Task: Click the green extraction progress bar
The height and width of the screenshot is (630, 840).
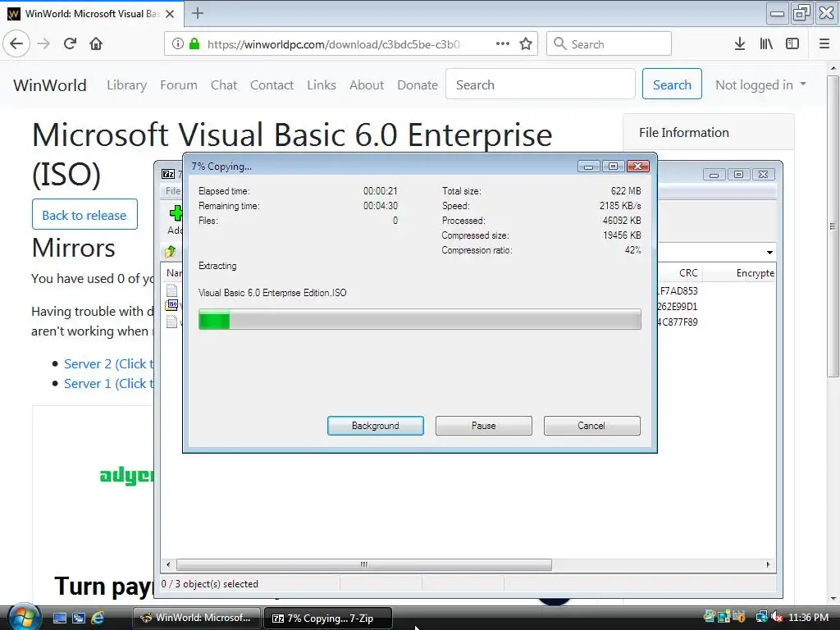Action: click(419, 319)
